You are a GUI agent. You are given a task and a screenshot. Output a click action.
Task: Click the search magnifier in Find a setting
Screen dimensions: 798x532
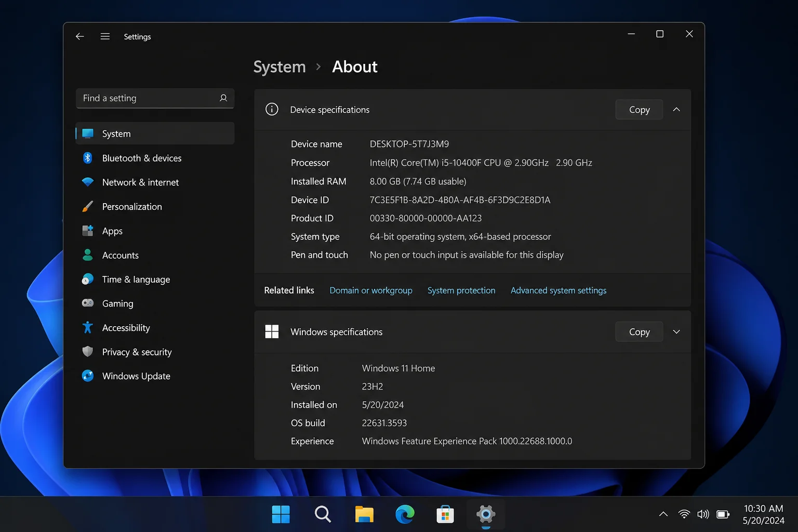[x=223, y=98]
